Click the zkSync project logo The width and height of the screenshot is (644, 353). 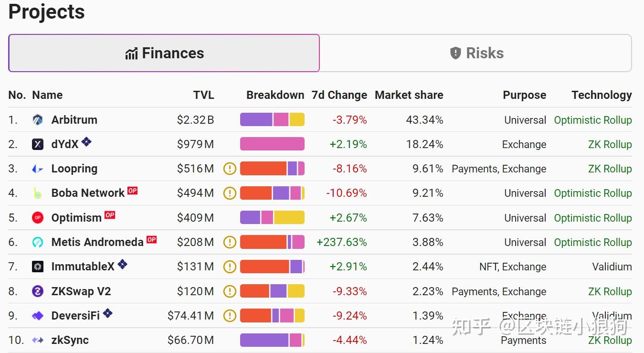pos(38,340)
